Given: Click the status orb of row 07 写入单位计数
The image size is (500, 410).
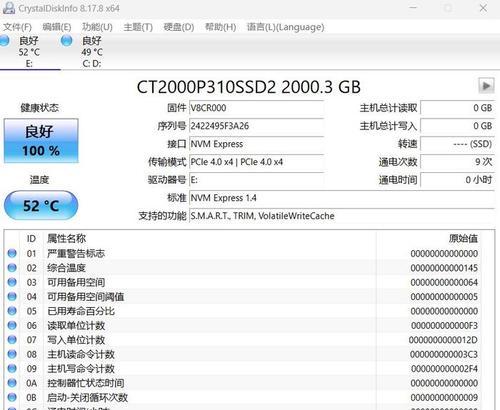Looking at the screenshot, I should coord(12,340).
